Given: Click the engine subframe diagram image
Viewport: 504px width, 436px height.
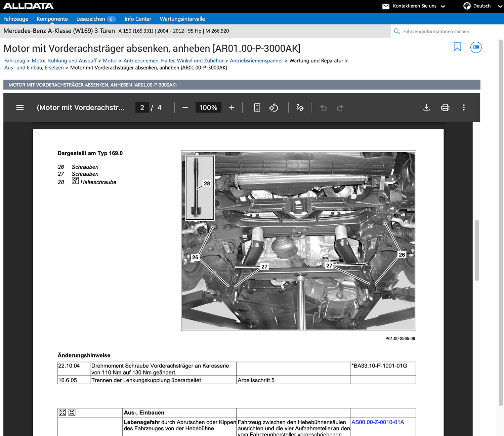Looking at the screenshot, I should click(x=298, y=241).
